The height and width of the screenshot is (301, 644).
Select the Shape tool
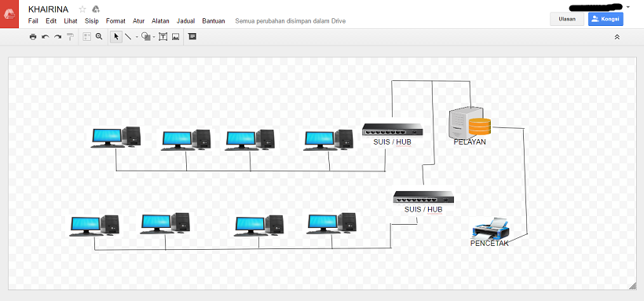[x=146, y=37]
